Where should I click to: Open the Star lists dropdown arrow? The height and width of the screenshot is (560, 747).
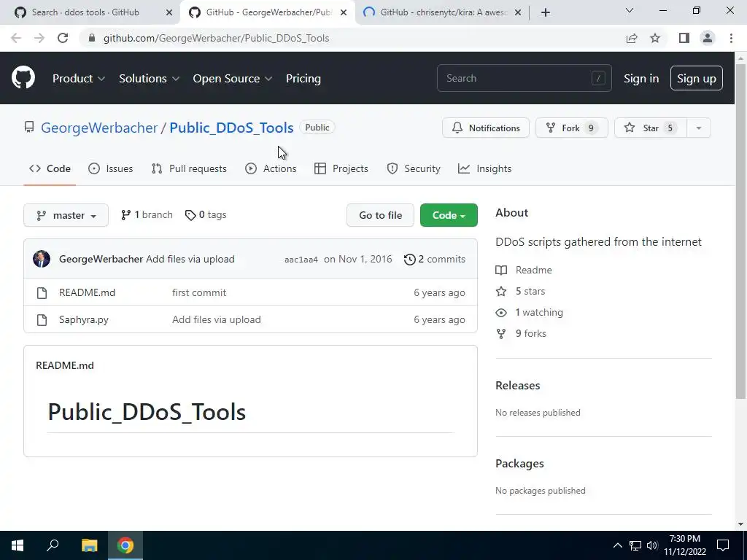[698, 128]
